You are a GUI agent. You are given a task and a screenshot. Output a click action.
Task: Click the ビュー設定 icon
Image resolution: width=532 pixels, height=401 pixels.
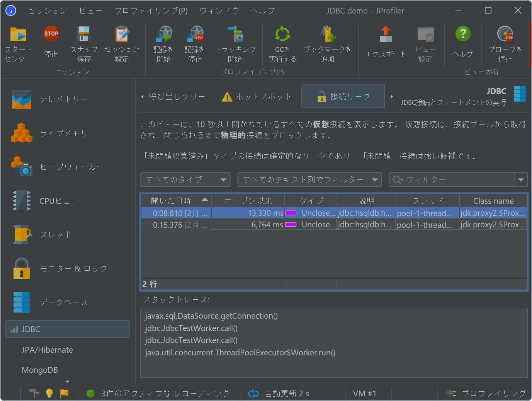pyautogui.click(x=425, y=34)
